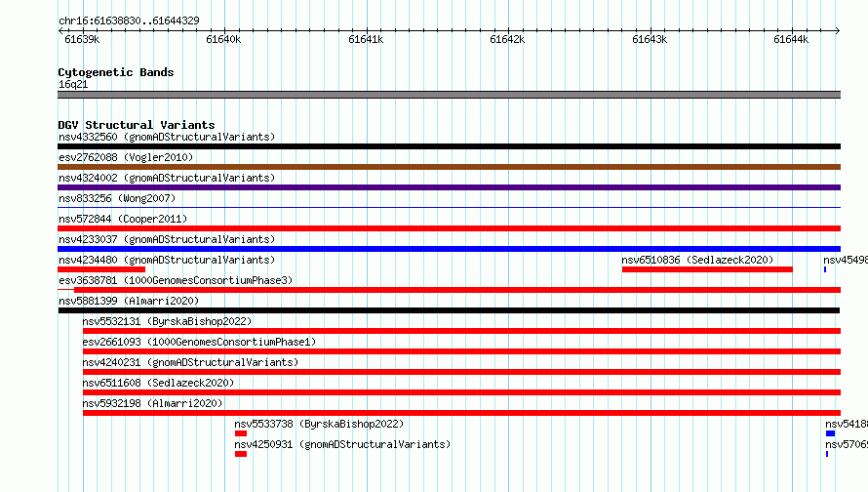
Task: Open nsv4324002 gnomAD variant label
Action: [167, 178]
